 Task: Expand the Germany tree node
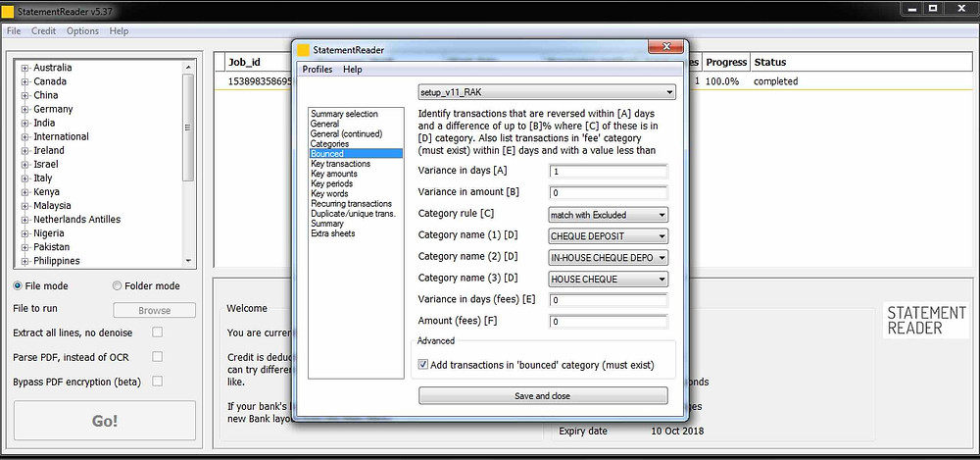(25, 109)
